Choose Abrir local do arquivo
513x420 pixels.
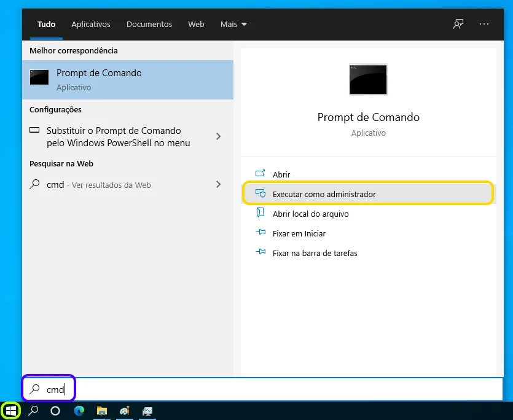(369, 214)
